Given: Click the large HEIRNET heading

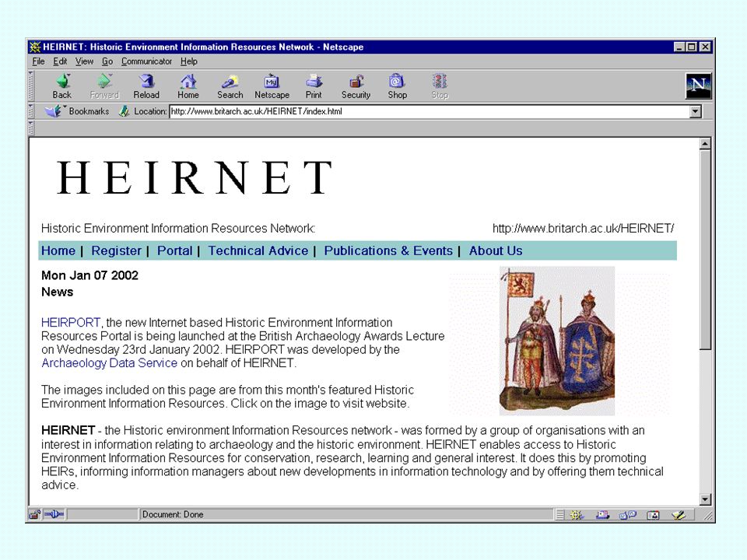Looking at the screenshot, I should pos(195,177).
